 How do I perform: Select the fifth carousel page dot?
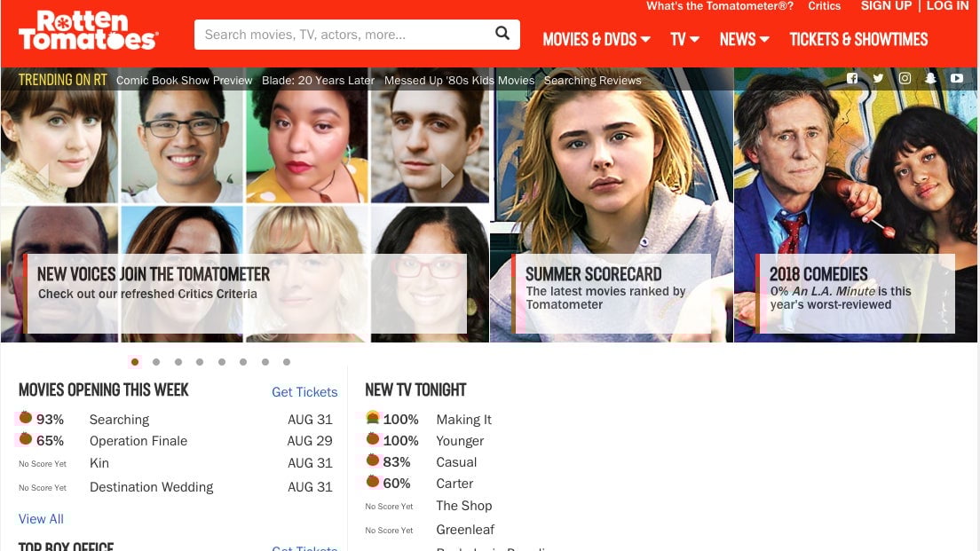click(x=222, y=362)
